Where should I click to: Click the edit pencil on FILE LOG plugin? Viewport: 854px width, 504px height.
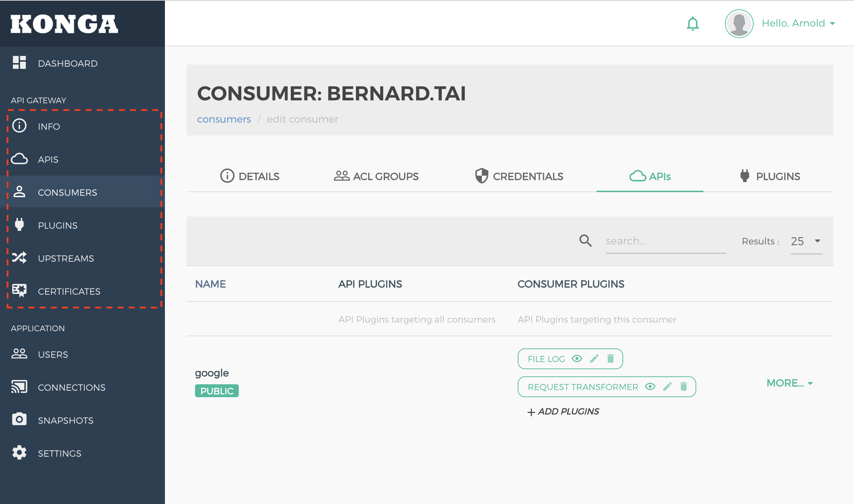pos(594,358)
